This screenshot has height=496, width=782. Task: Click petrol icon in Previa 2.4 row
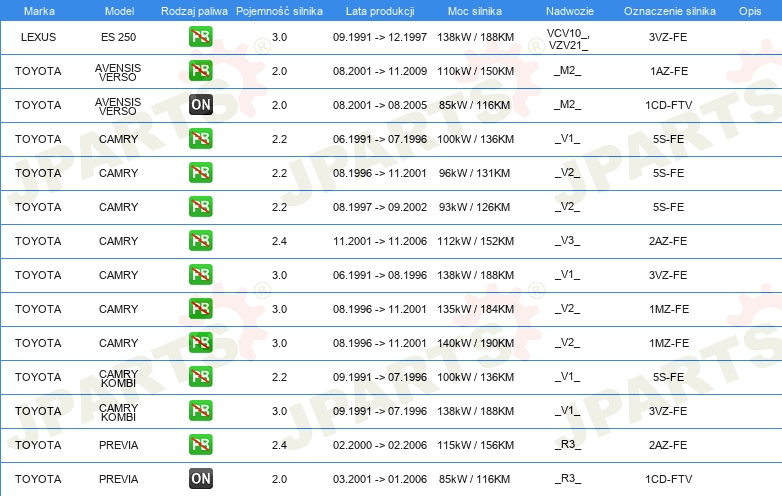click(x=200, y=445)
